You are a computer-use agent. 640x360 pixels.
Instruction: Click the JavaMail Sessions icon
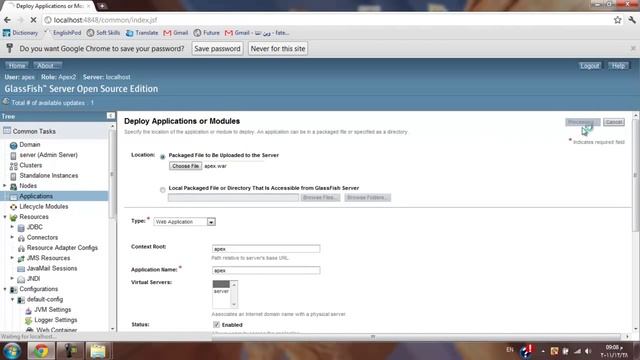(21, 269)
